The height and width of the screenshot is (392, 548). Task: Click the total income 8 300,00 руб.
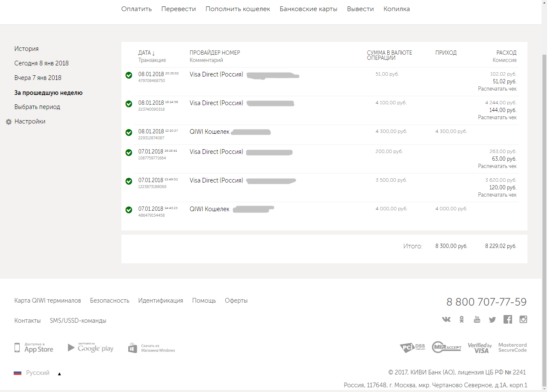click(451, 246)
